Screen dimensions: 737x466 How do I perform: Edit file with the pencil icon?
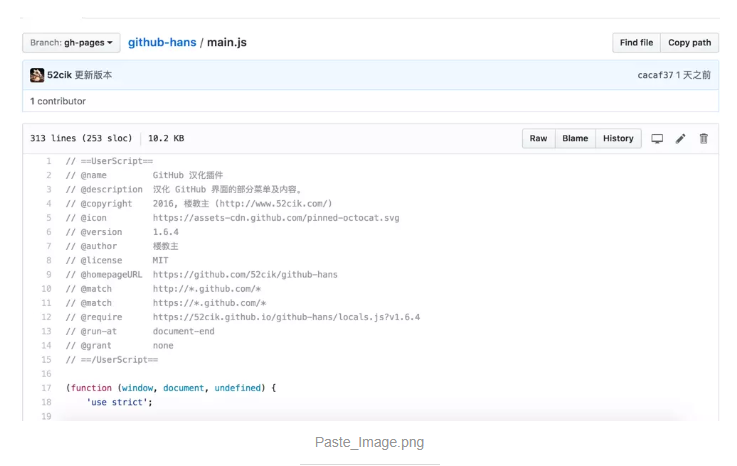point(680,139)
